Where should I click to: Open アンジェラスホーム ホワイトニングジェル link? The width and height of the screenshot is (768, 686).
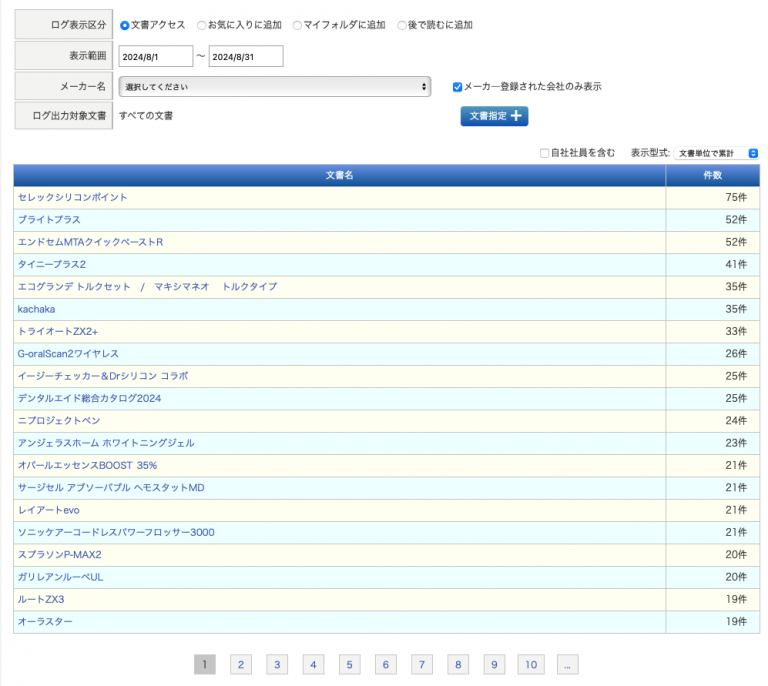[106, 443]
